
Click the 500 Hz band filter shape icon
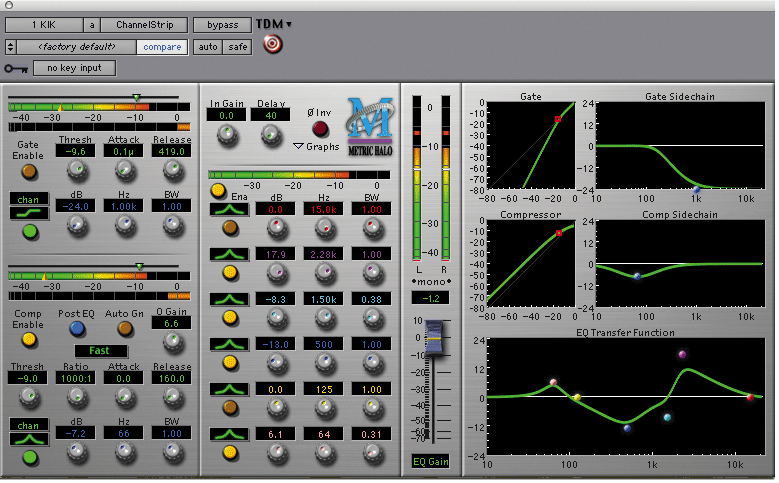point(229,344)
